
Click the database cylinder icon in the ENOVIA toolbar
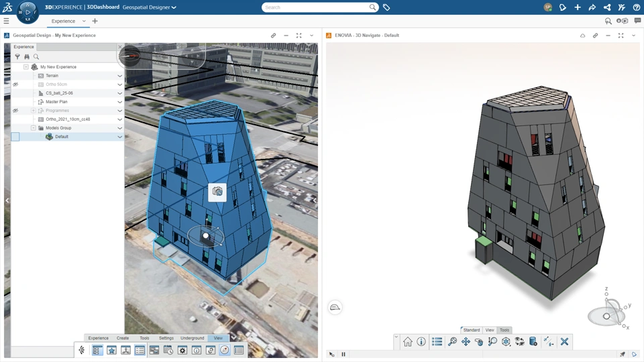point(533,341)
